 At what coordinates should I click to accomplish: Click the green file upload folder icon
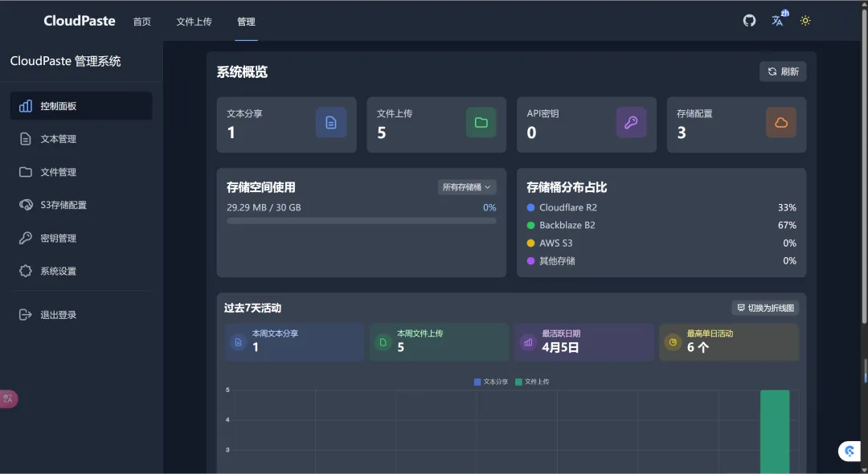481,122
